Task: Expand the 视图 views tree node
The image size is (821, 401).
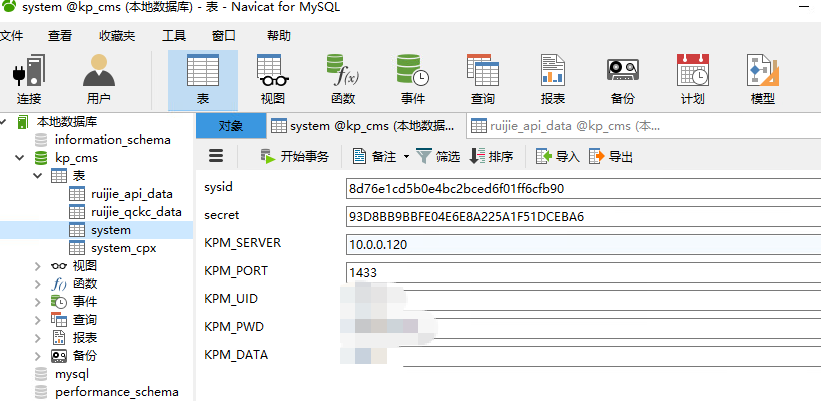Action: pyautogui.click(x=38, y=266)
